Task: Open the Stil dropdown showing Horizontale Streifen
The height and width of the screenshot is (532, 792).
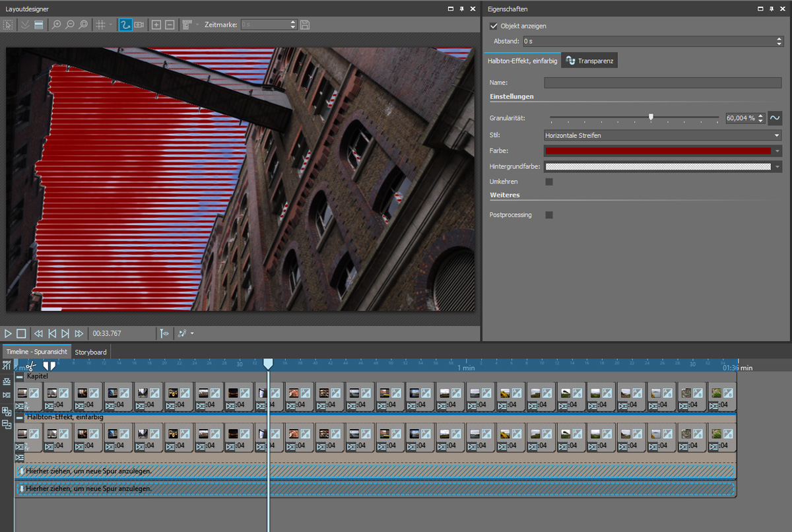Action: 662,135
